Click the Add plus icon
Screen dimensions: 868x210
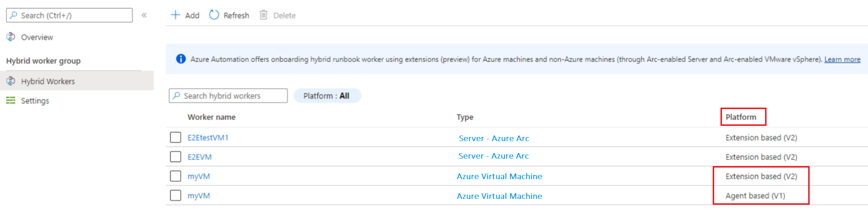tap(175, 15)
